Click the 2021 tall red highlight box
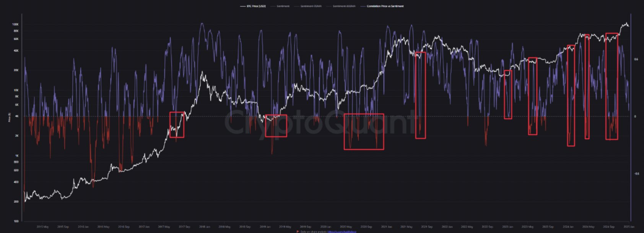 (420, 95)
